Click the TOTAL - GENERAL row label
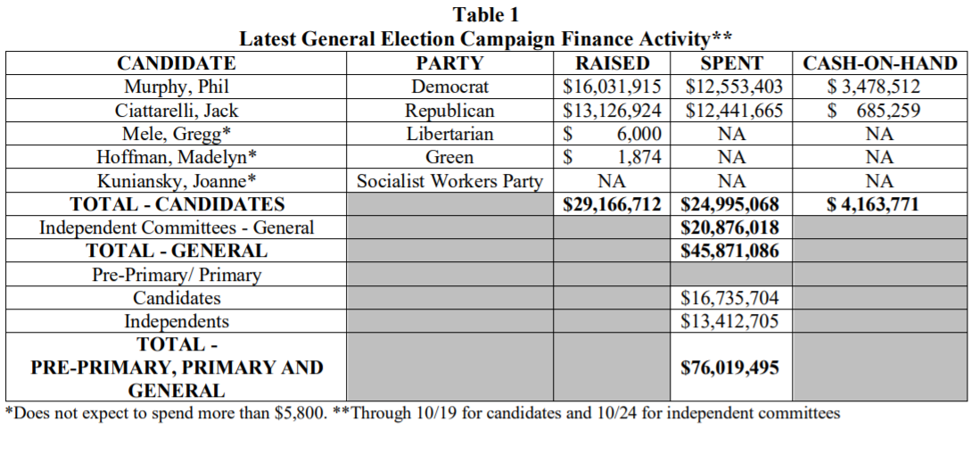Screen dimensions: 980x454 click(x=177, y=251)
